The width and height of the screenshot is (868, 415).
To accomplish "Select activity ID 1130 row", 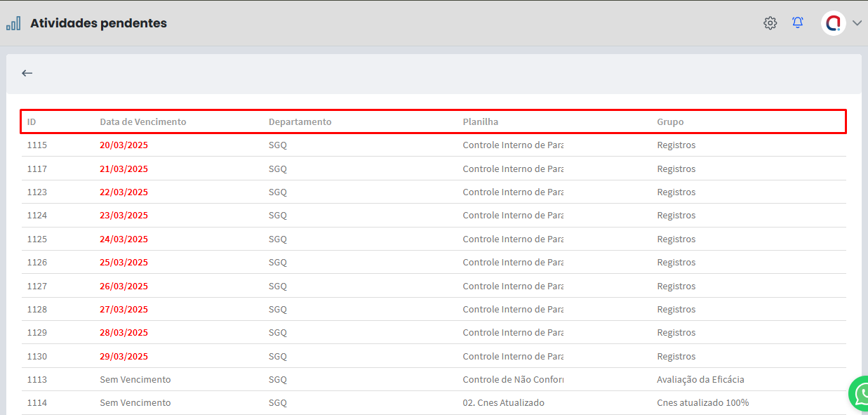I will click(37, 357).
